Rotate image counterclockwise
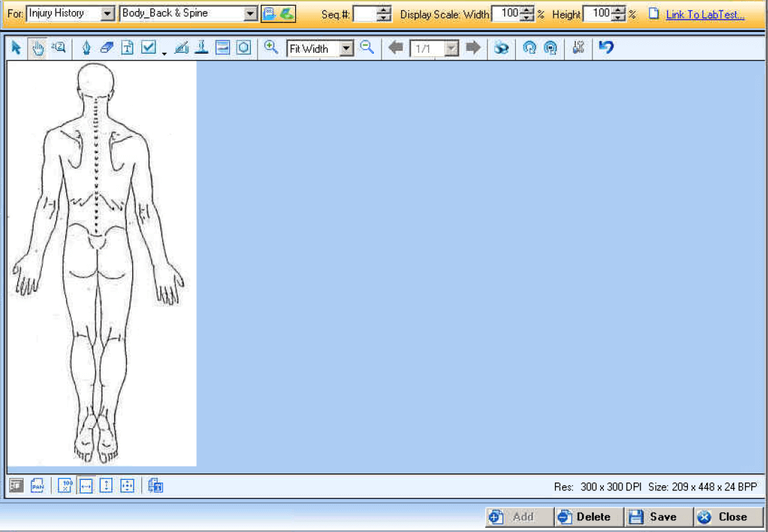The height and width of the screenshot is (532, 768). click(x=529, y=48)
